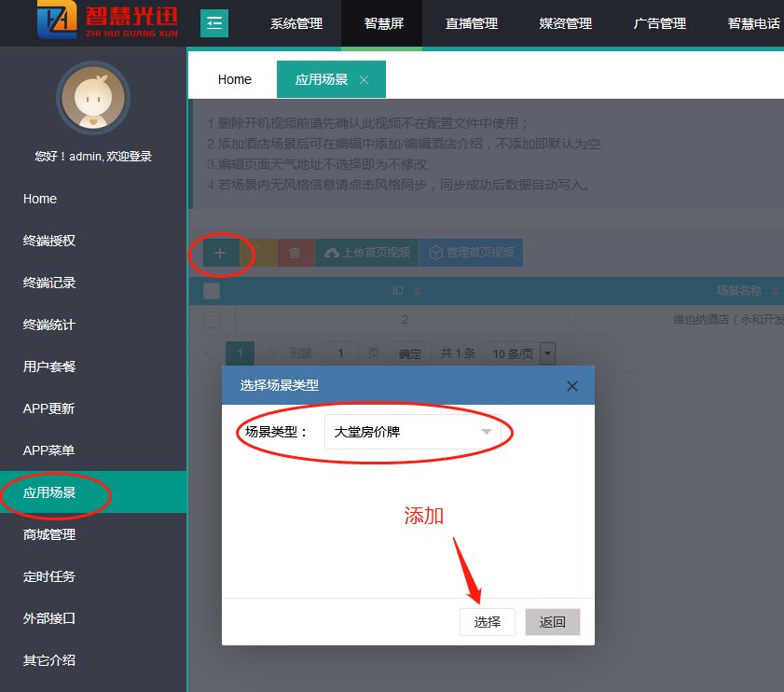784x692 pixels.
Task: Click the plus icon to add scene
Action: coord(220,253)
